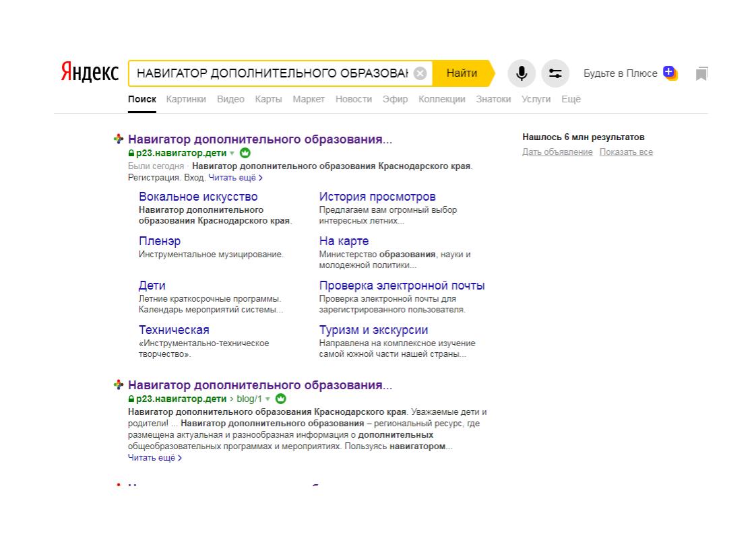Click green verified badge on first result
This screenshot has height=534, width=756.
click(245, 154)
